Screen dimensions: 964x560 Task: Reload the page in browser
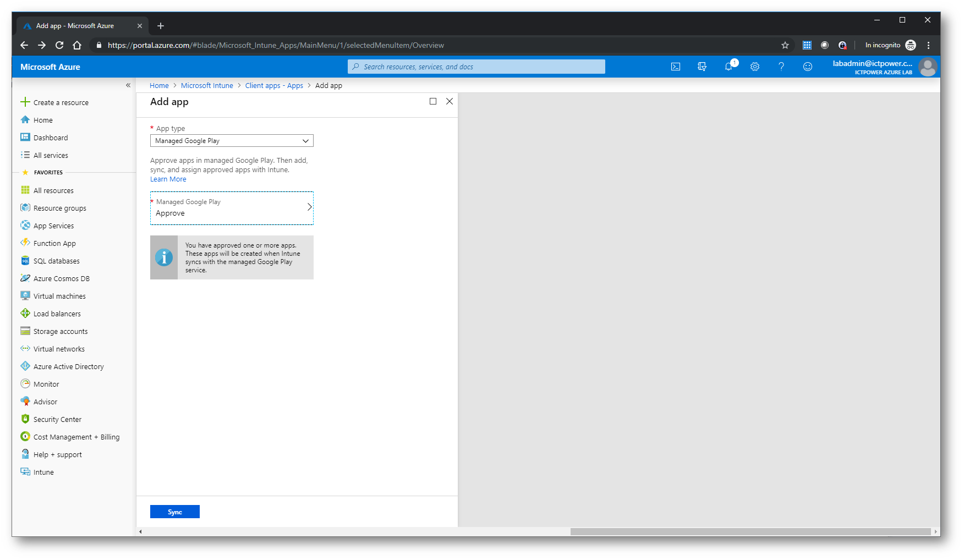click(x=59, y=45)
